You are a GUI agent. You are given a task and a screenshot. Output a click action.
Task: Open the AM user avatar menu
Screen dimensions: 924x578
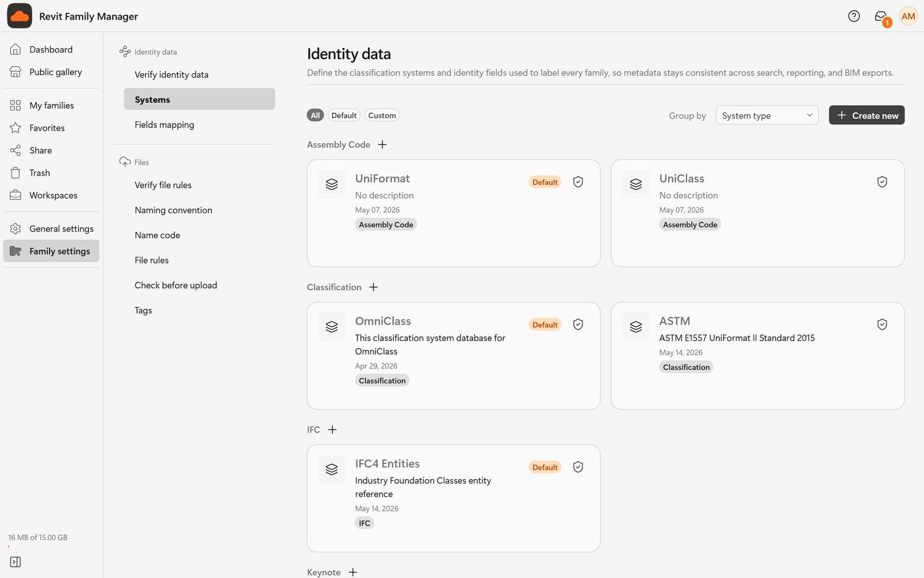(x=908, y=16)
